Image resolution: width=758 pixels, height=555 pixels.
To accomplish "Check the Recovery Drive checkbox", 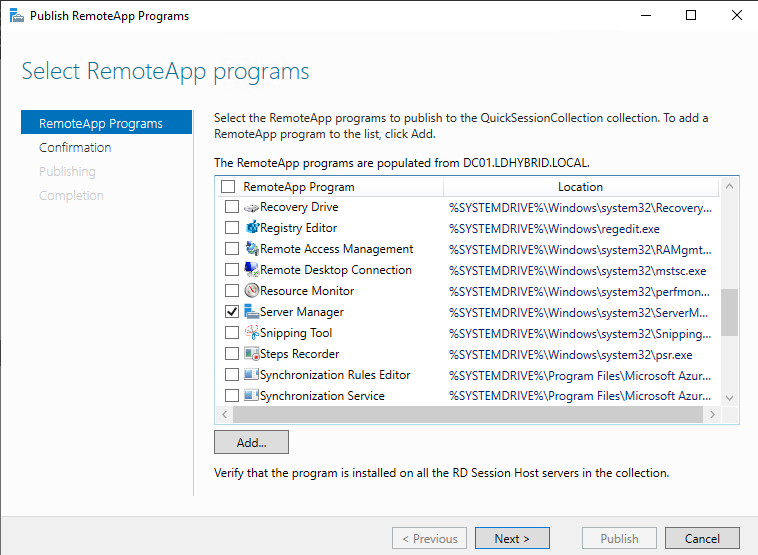I will point(232,207).
